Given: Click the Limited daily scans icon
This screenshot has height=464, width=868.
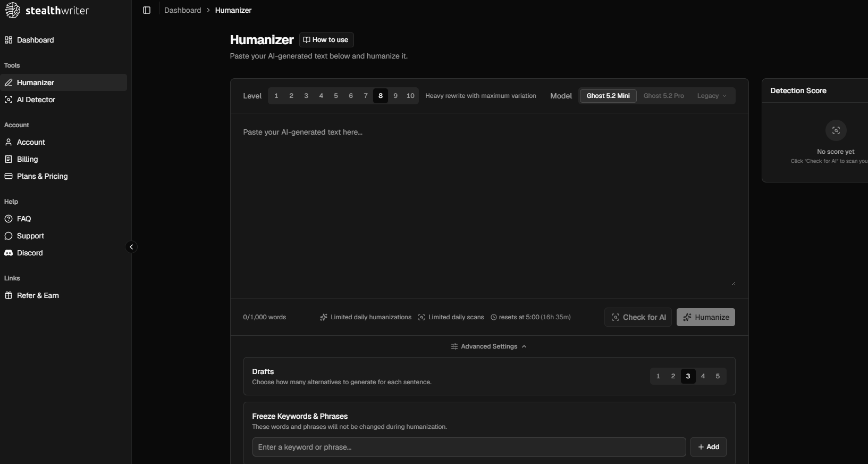Looking at the screenshot, I should [x=422, y=317].
